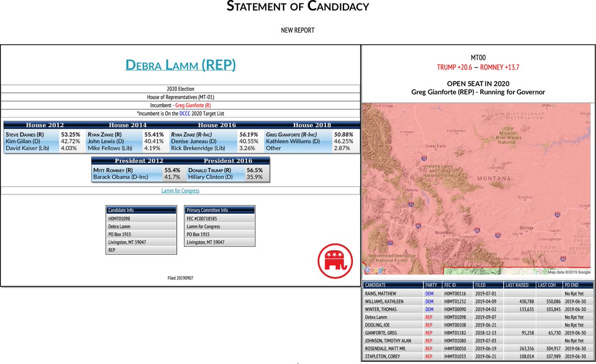Select the RAINS, MATTHEW row
596x364 pixels.
478,293
